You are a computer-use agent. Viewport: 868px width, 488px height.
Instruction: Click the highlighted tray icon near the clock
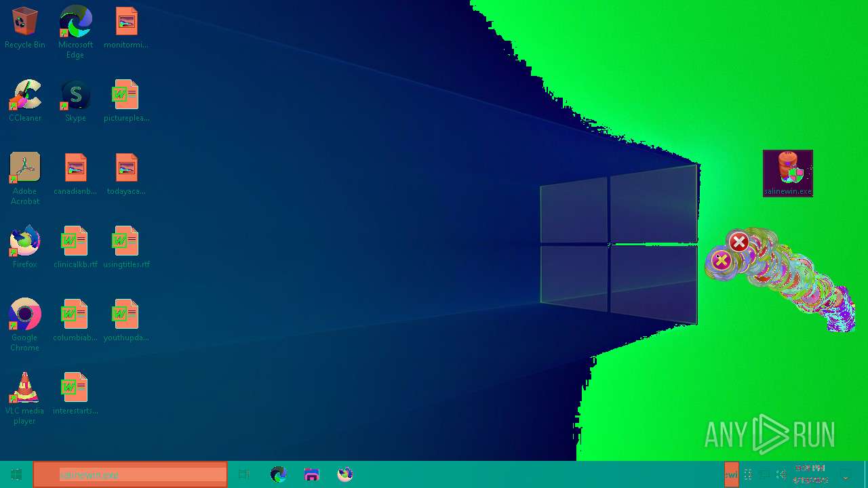pos(731,474)
